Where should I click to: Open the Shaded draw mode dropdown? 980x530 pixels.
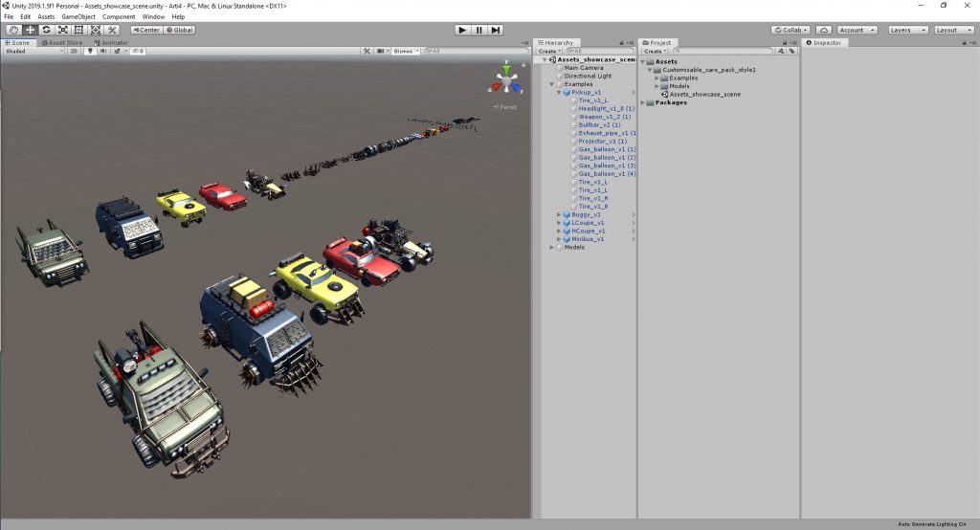34,52
